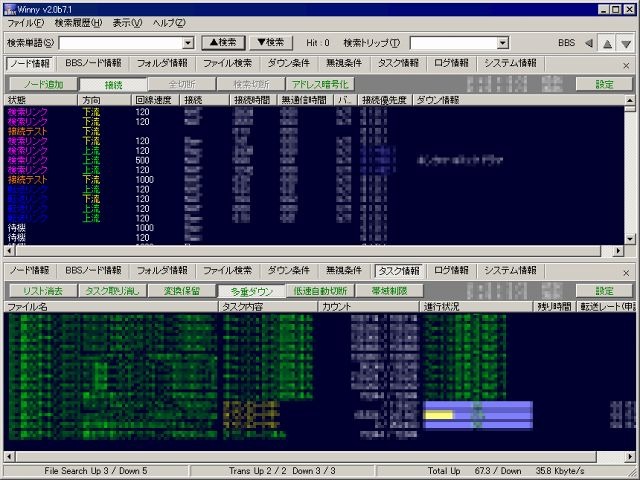Sort by 回線速度 column header
This screenshot has height=480, width=640.
coord(156,100)
